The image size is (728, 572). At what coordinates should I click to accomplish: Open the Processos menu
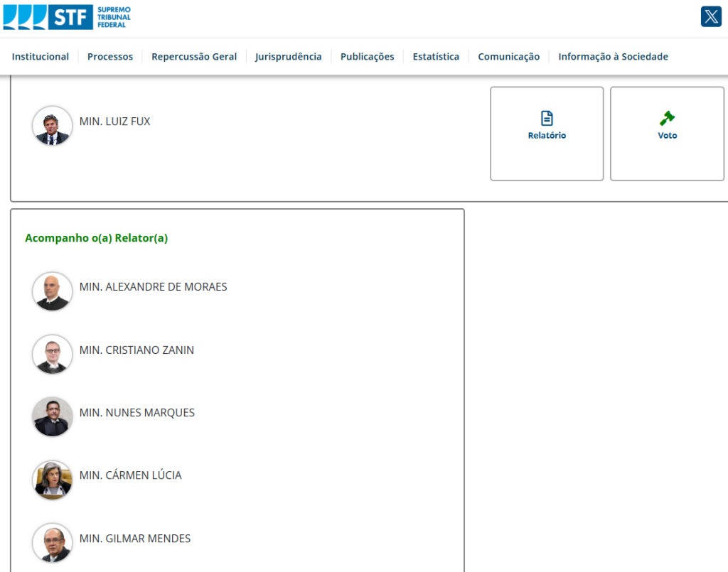[x=110, y=57]
